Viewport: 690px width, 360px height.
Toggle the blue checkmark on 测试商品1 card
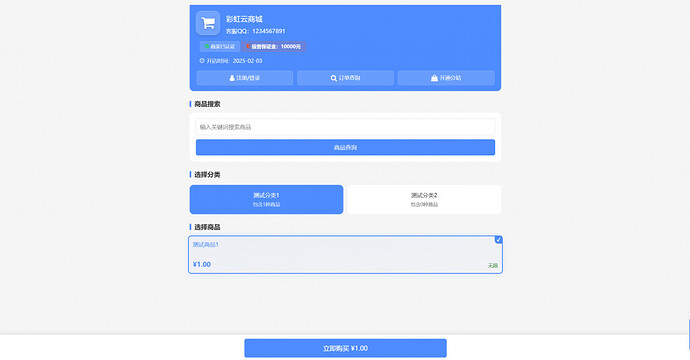(x=498, y=239)
